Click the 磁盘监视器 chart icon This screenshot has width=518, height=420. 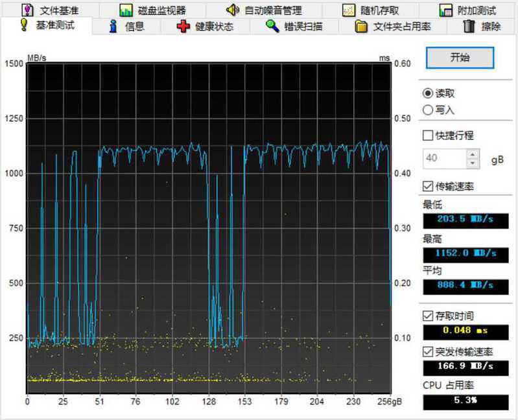pyautogui.click(x=126, y=10)
